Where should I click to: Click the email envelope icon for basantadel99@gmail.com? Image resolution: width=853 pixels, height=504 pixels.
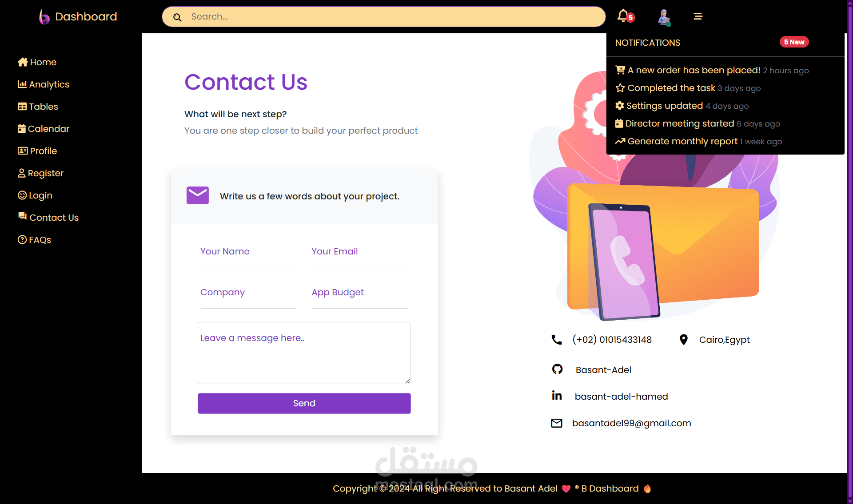coord(557,423)
